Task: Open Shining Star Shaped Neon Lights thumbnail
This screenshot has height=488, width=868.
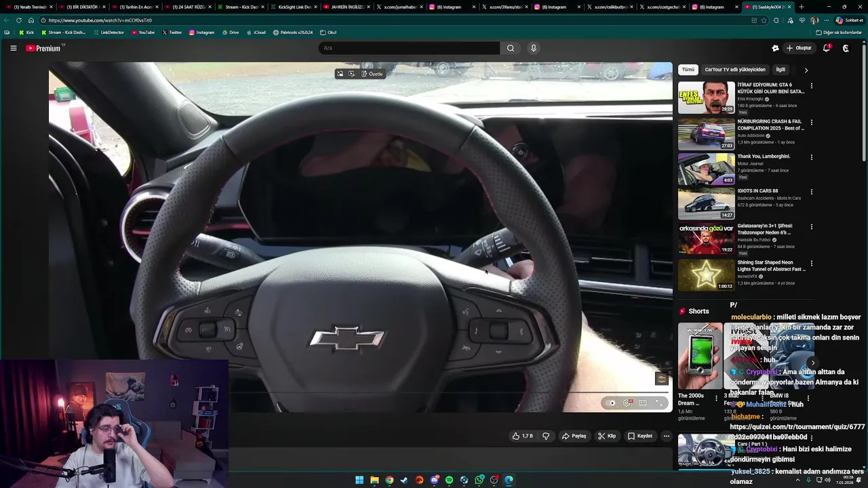Action: click(706, 274)
